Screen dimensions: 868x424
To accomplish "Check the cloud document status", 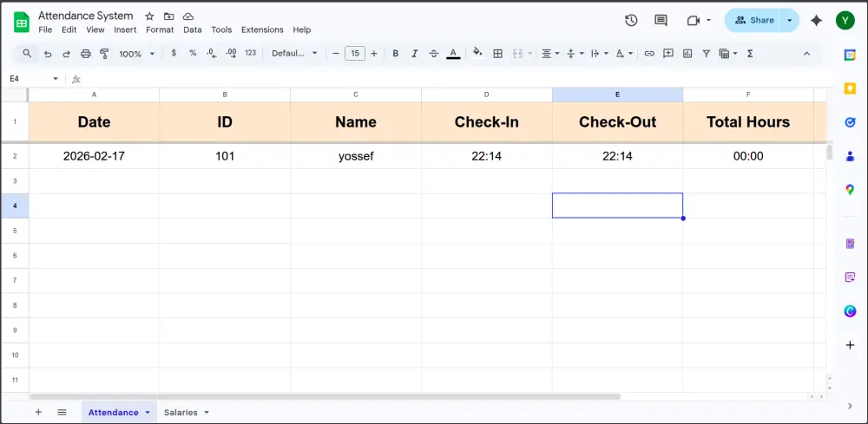I will (188, 16).
